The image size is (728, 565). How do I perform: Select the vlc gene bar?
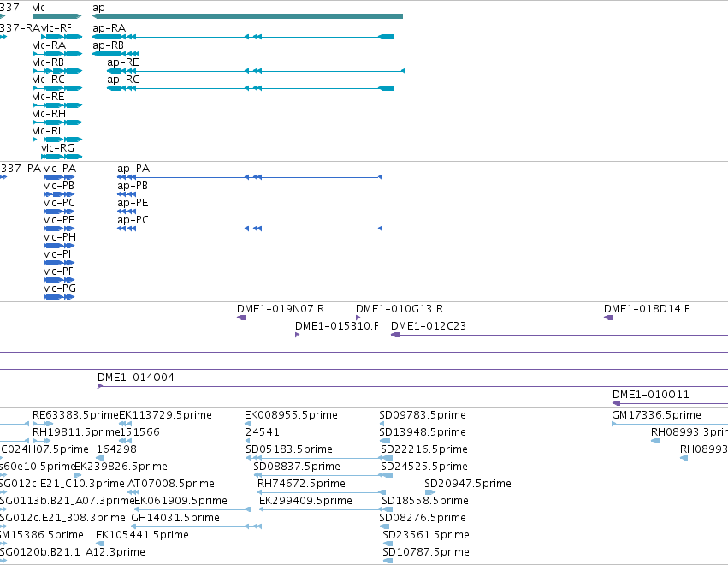56,16
